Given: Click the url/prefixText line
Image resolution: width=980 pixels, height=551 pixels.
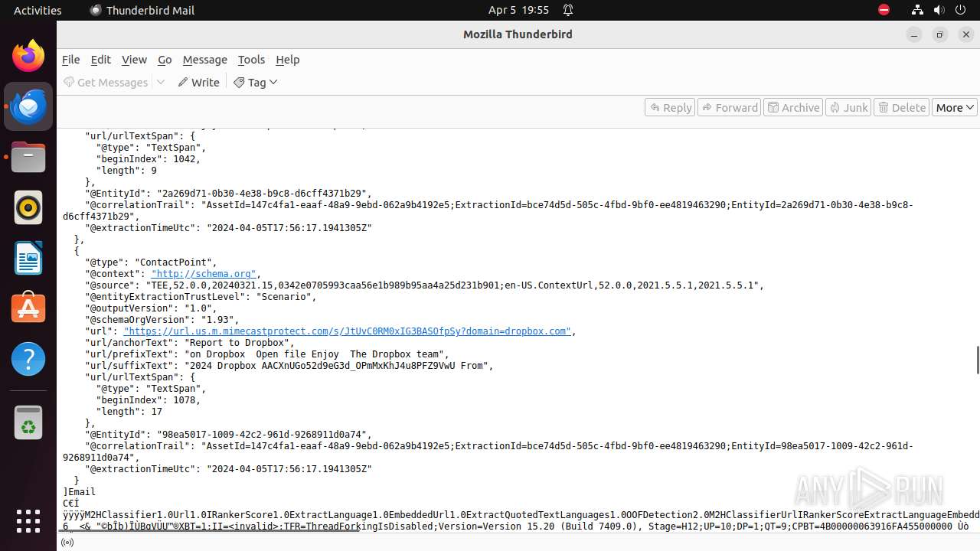Looking at the screenshot, I should tap(267, 354).
